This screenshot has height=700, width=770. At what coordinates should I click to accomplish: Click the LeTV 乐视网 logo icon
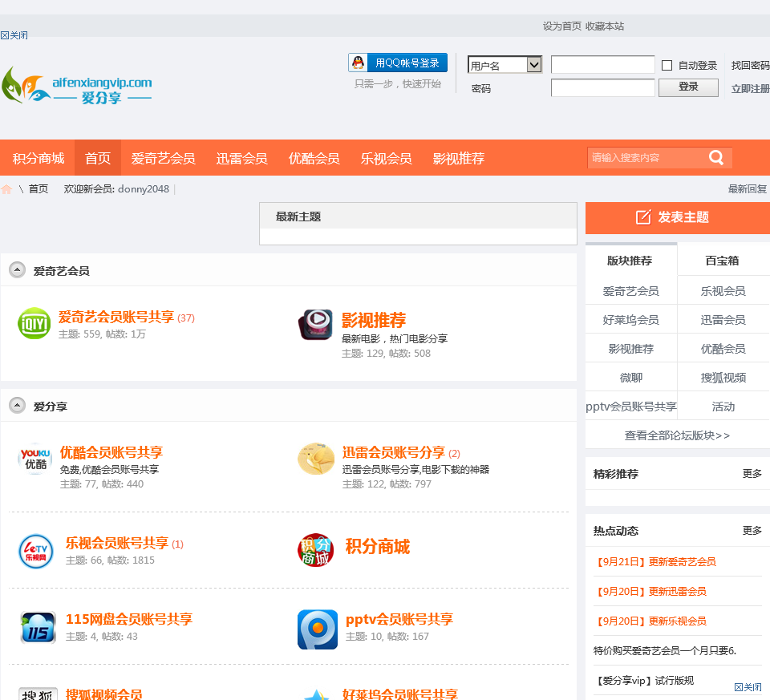pos(36,552)
